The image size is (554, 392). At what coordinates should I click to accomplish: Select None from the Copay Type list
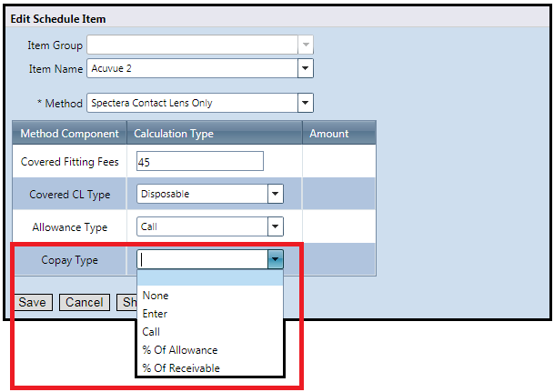[156, 296]
